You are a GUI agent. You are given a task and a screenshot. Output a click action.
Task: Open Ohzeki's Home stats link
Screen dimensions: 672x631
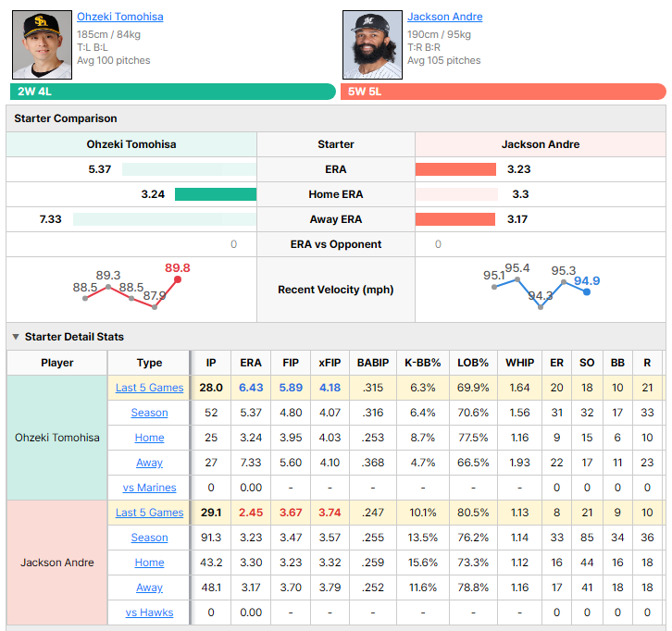coord(150,438)
